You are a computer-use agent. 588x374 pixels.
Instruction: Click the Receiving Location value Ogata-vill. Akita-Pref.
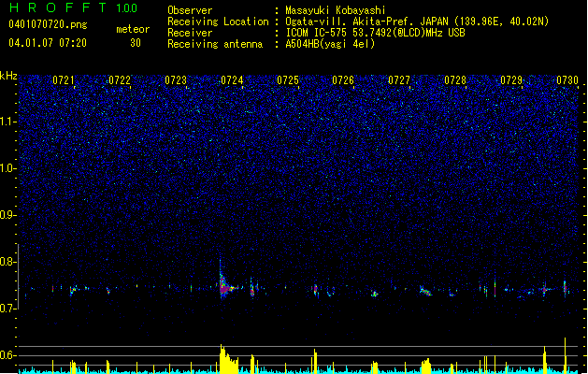349,22
